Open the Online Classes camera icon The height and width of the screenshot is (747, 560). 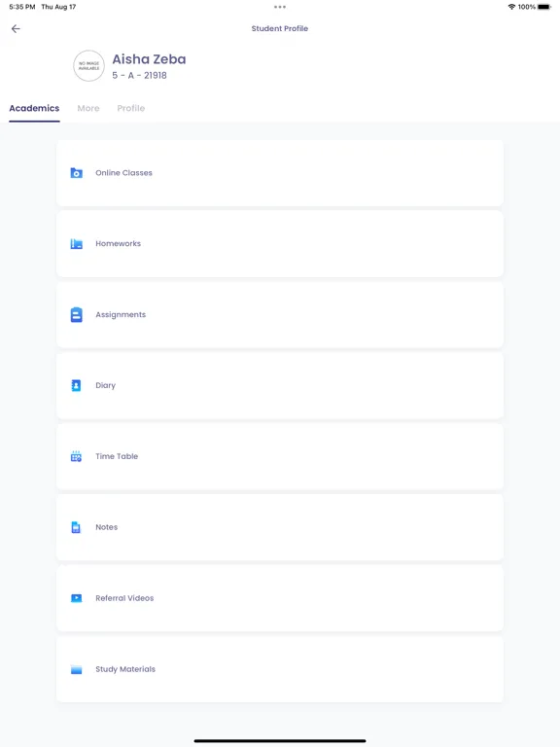coord(76,173)
